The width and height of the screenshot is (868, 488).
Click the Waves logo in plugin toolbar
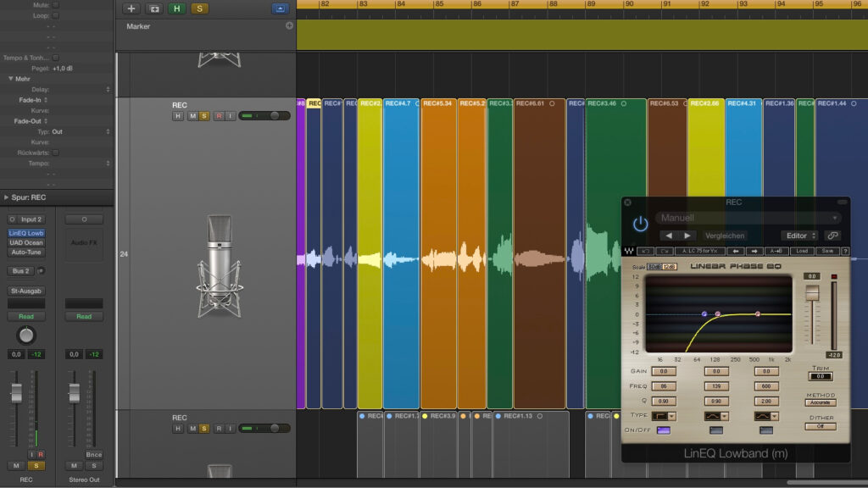point(629,251)
